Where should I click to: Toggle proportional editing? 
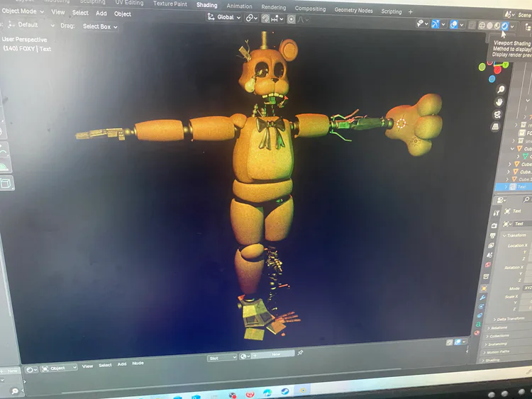point(291,19)
